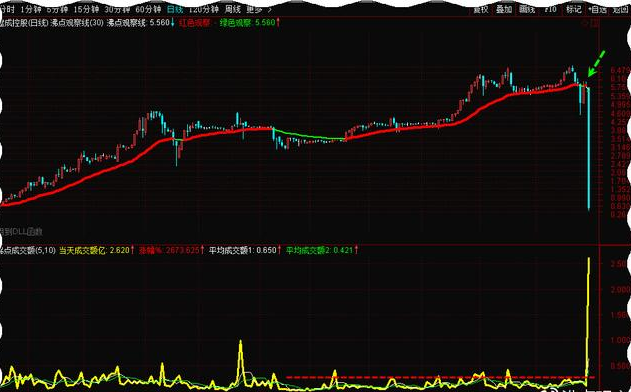Screen dimensions: 631x392
Task: Select the highlighted 日线 daily tab
Action: click(175, 9)
